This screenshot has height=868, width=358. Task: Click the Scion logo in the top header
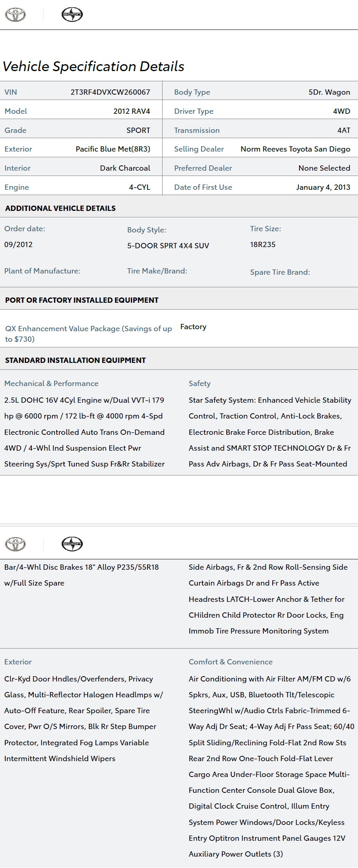tap(72, 15)
